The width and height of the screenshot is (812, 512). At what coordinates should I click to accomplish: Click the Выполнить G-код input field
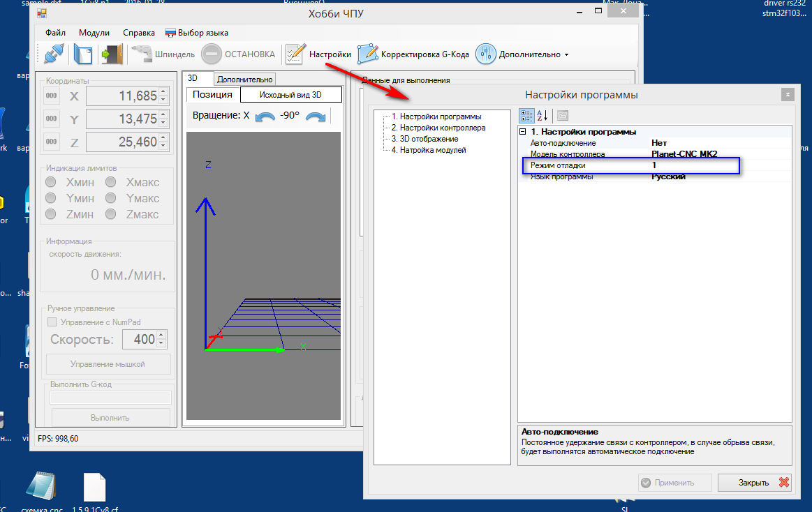coord(110,397)
